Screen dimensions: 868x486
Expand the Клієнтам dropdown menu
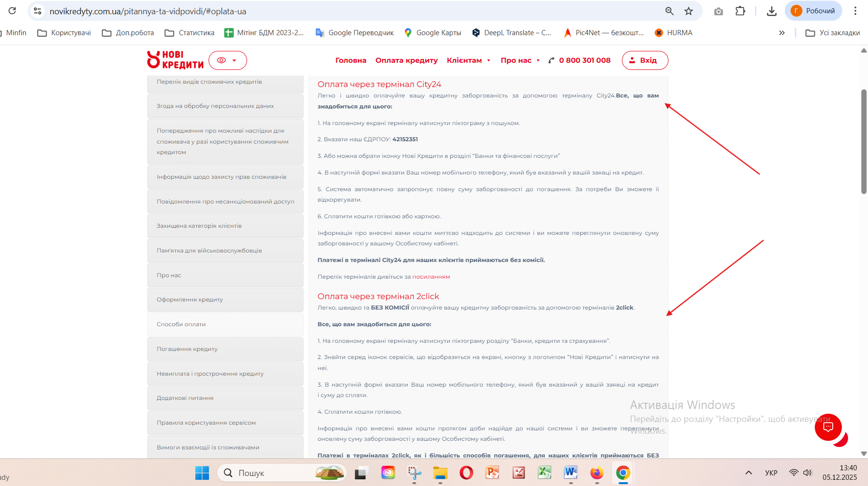(468, 60)
